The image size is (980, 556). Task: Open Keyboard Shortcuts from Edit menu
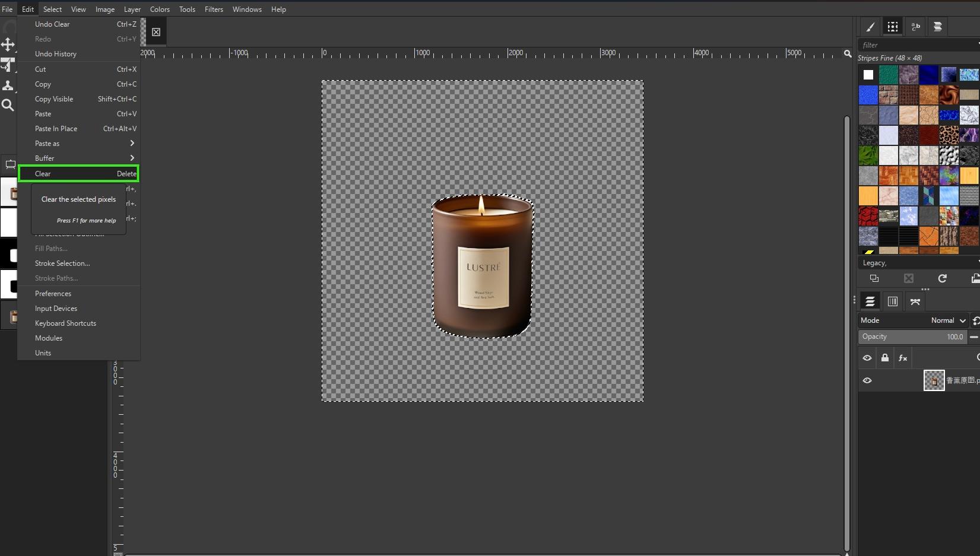[79, 323]
